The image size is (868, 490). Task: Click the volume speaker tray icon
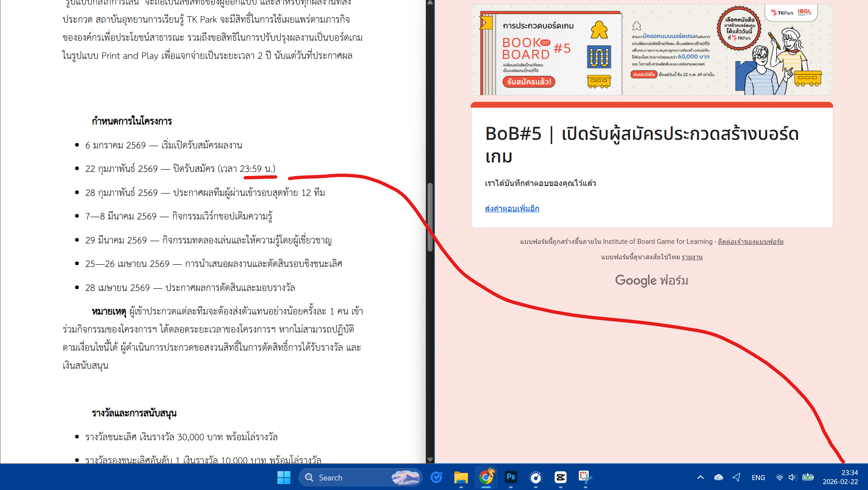click(792, 477)
